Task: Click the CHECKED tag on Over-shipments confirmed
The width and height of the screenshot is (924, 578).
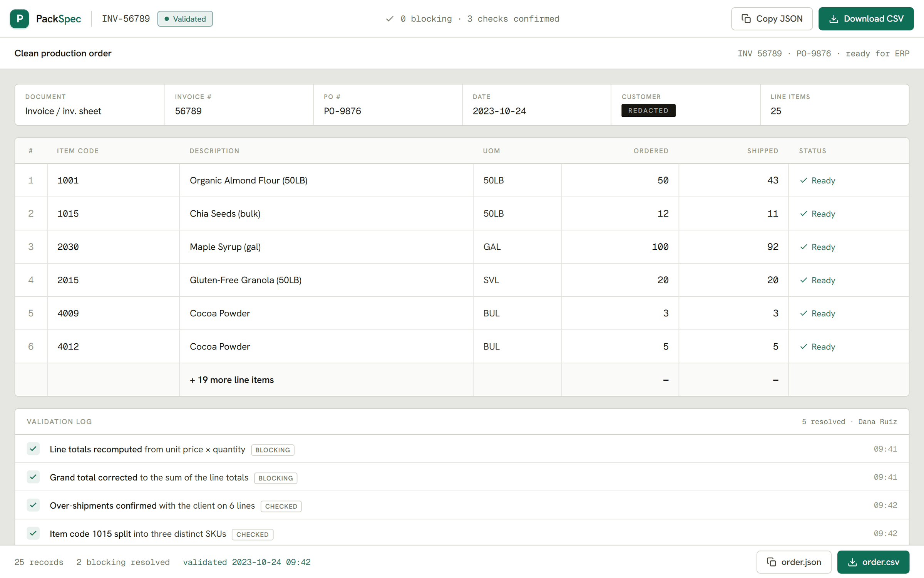Action: pos(281,506)
